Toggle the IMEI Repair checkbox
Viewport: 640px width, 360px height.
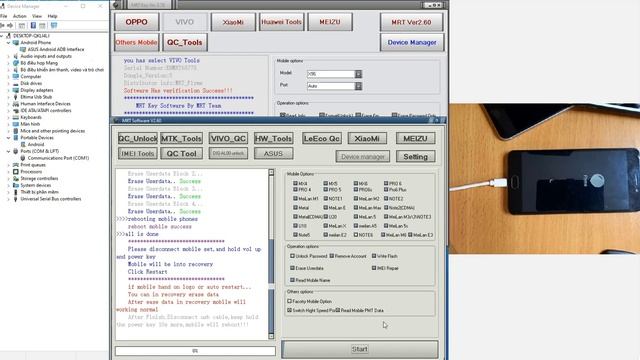[x=374, y=268]
